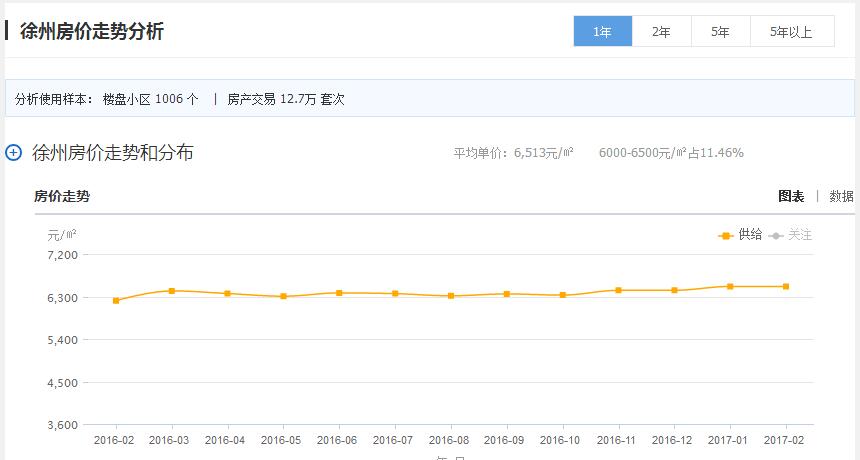Screen dimensions: 860x460
Task: Click the 元/㎡ axis unit label
Action: pyautogui.click(x=61, y=235)
